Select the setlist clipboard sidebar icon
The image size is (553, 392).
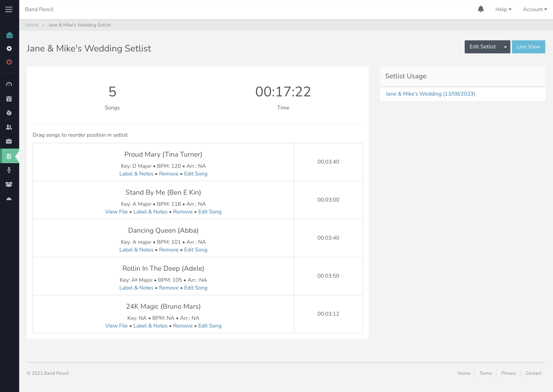pyautogui.click(x=9, y=156)
